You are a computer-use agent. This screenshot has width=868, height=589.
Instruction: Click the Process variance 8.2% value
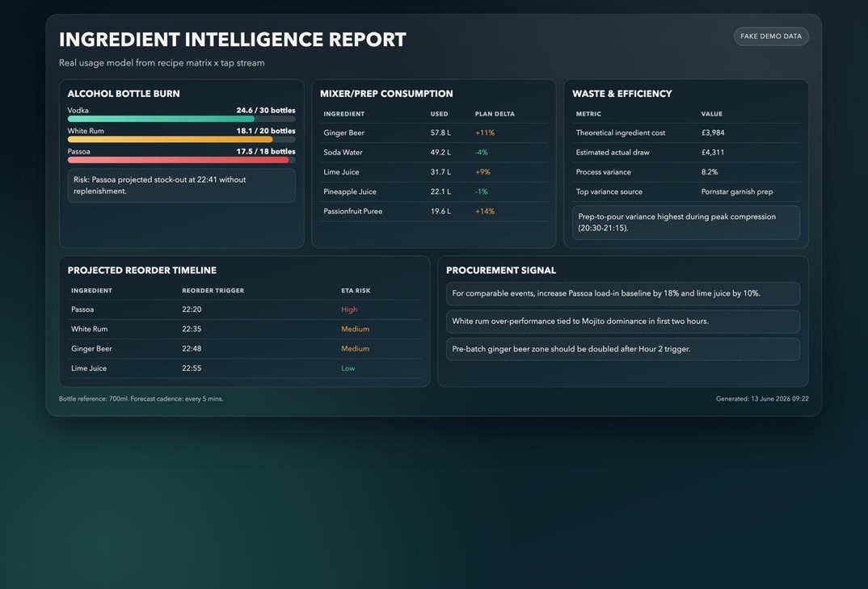pyautogui.click(x=710, y=172)
